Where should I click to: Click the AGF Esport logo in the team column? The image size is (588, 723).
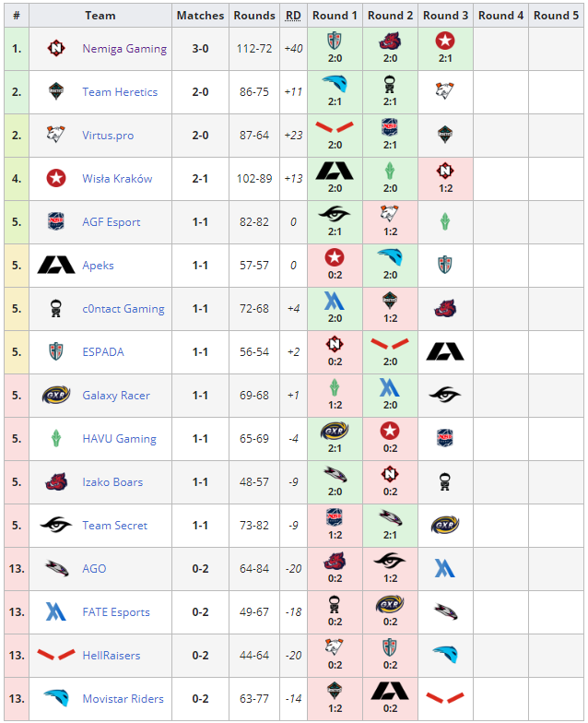56,221
